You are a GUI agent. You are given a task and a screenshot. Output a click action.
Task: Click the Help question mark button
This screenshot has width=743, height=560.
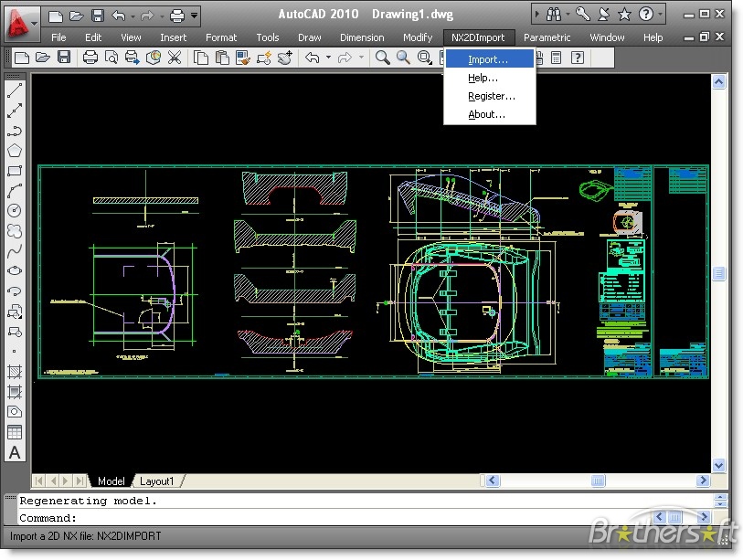tap(644, 14)
